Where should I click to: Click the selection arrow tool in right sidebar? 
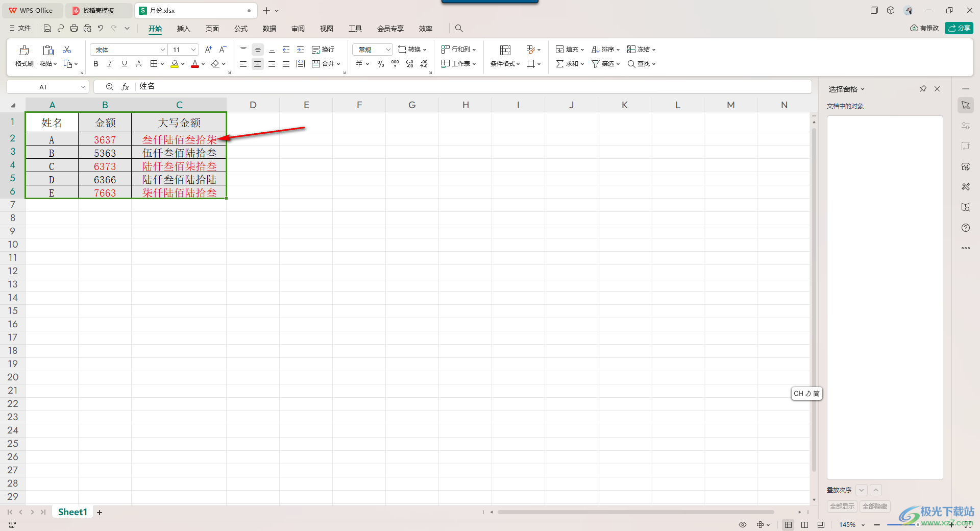click(966, 105)
